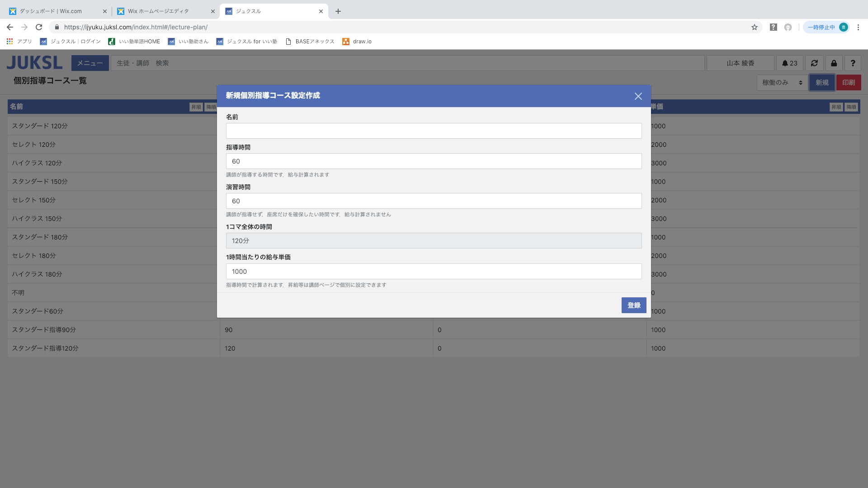Open いい塾単語HOME bookmark
The width and height of the screenshot is (868, 488).
coord(134,42)
